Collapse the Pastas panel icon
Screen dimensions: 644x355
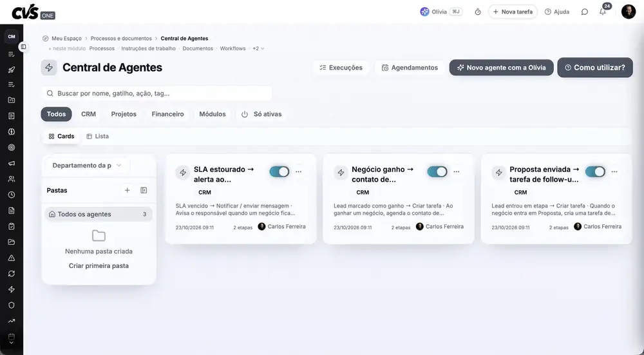coord(144,190)
